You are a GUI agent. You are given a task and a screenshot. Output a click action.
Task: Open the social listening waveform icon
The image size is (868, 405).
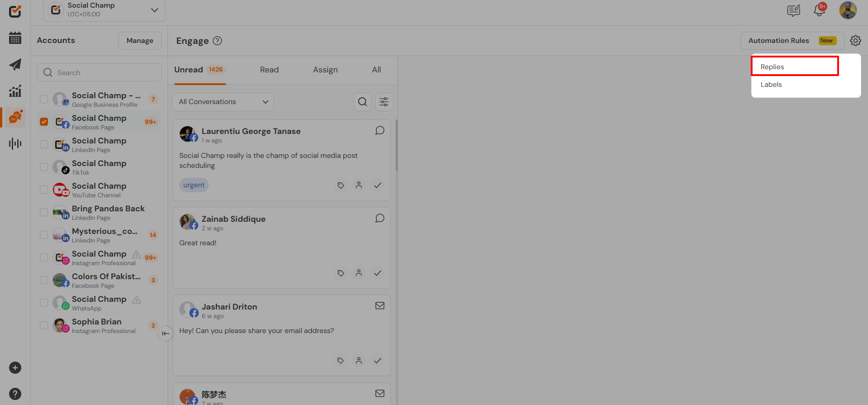click(15, 143)
